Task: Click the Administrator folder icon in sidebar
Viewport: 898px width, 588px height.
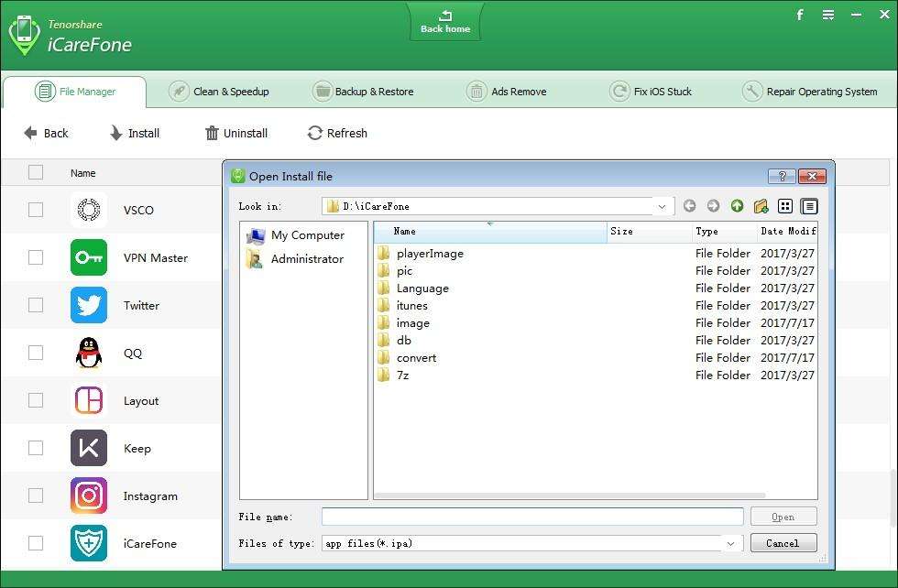Action: 255,259
